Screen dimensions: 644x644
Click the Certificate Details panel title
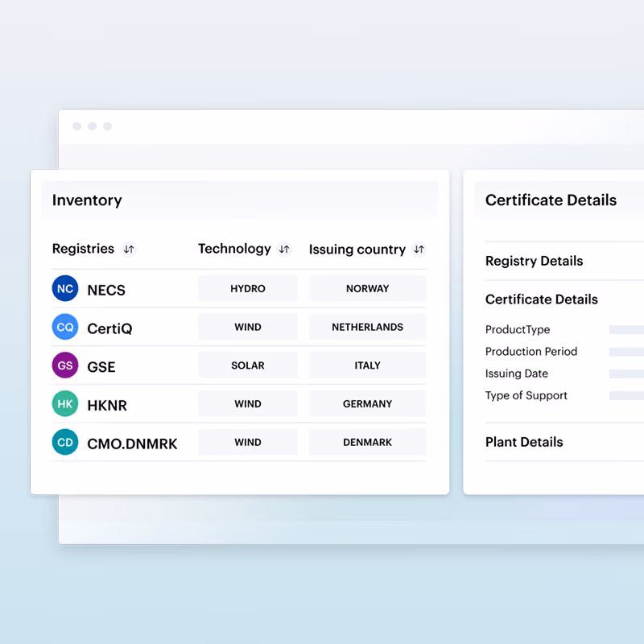551,200
